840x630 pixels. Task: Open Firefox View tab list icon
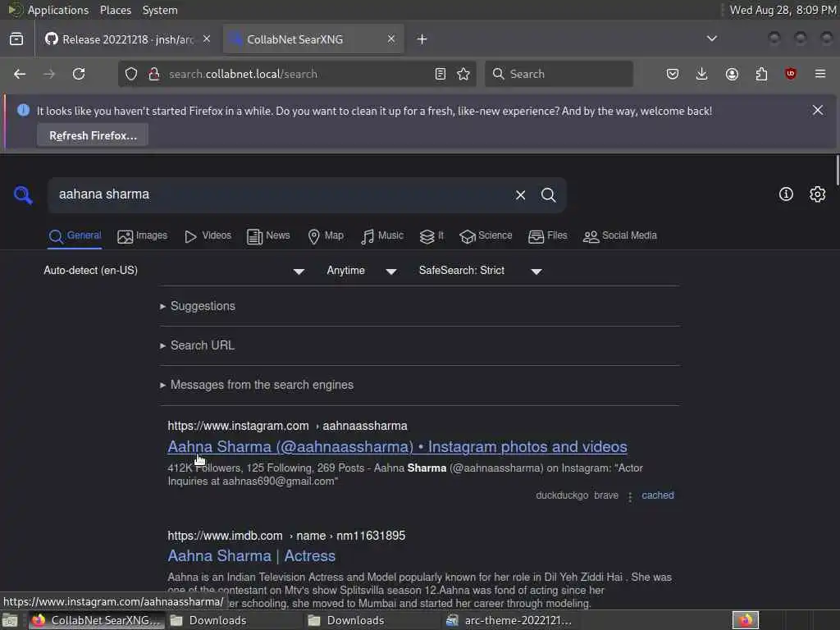tap(16, 39)
